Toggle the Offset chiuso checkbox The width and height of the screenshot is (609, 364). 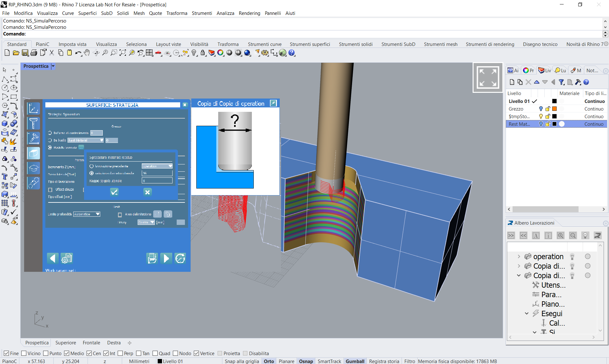(x=50, y=189)
